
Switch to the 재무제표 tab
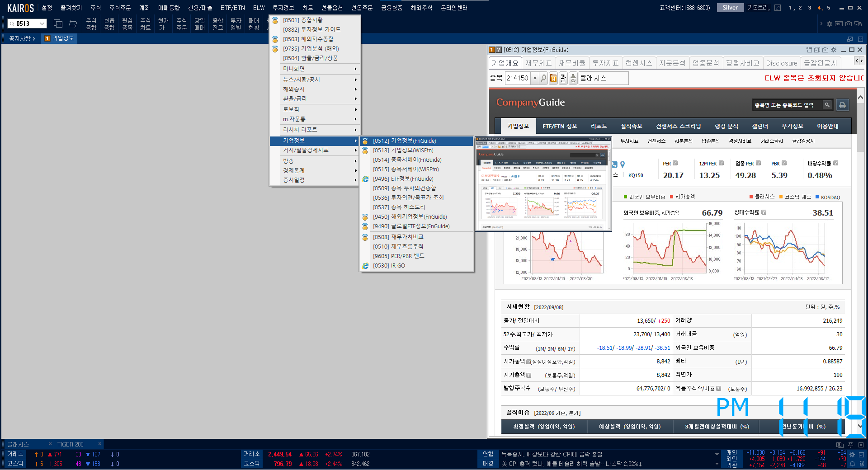point(538,63)
